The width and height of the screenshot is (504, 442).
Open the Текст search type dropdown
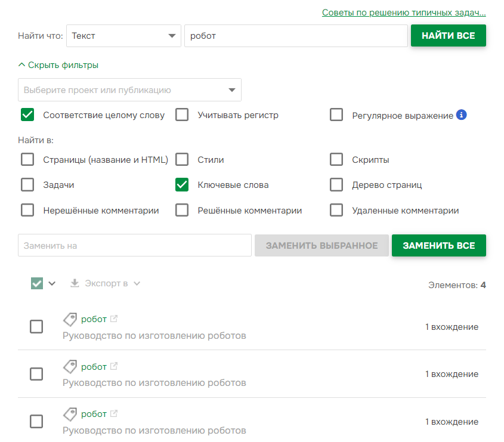125,36
